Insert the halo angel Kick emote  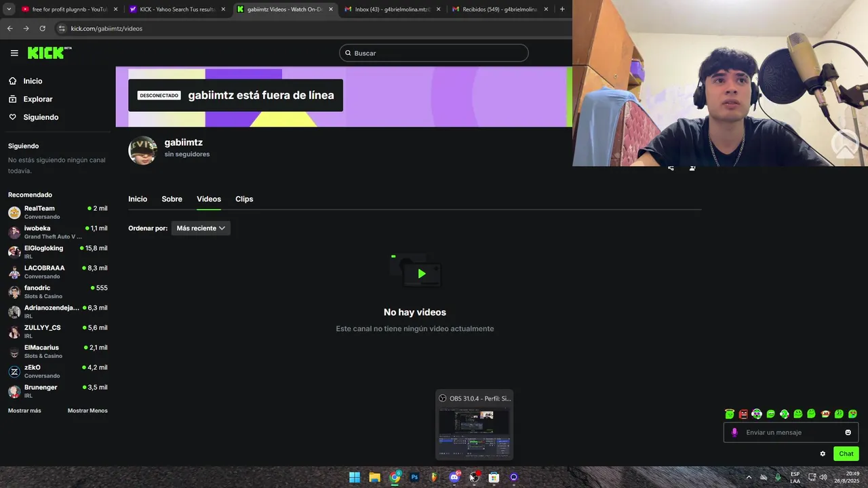730,414
